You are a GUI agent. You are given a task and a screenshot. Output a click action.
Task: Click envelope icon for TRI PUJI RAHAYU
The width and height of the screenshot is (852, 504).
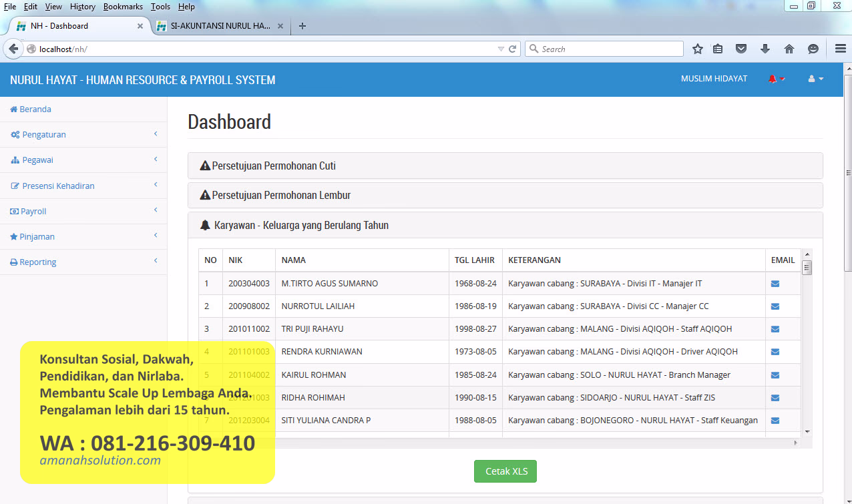coord(775,329)
